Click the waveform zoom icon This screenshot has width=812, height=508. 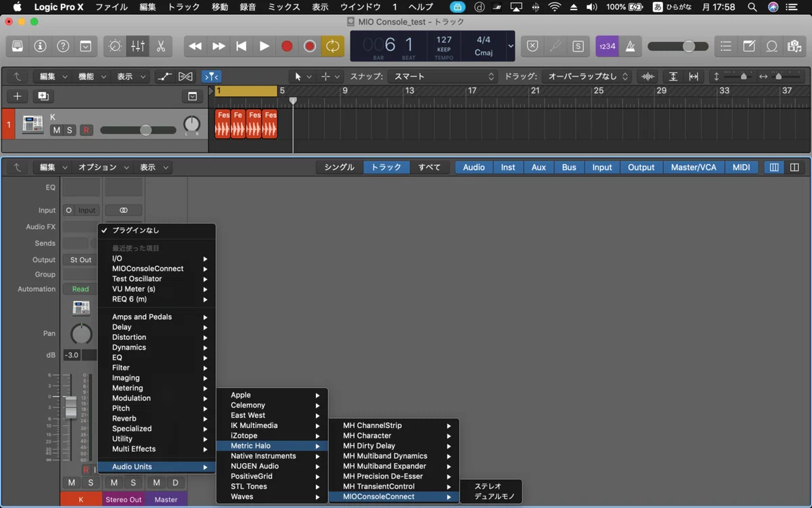tap(648, 77)
